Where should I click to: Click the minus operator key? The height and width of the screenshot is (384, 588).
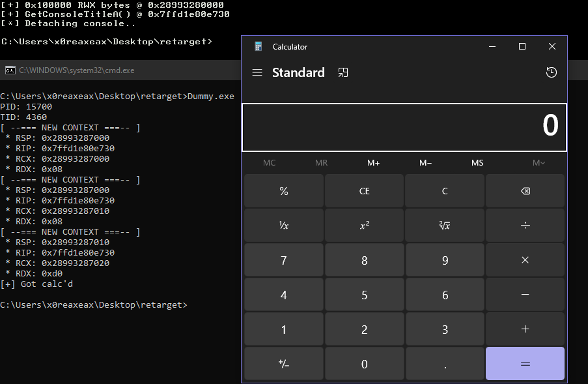525,295
